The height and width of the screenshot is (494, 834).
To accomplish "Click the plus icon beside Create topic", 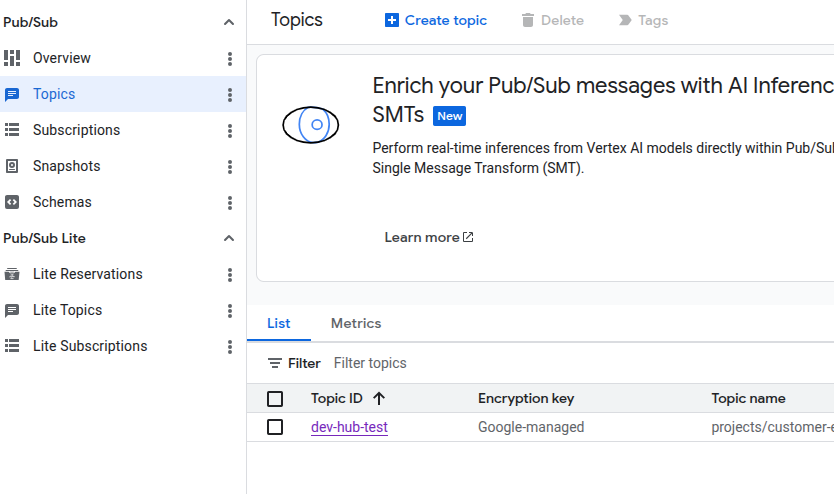I will point(391,20).
